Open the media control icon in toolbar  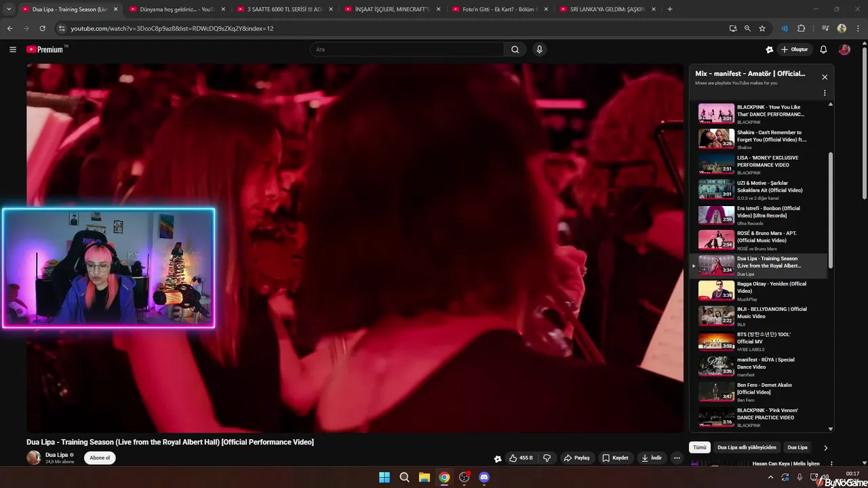(x=825, y=28)
